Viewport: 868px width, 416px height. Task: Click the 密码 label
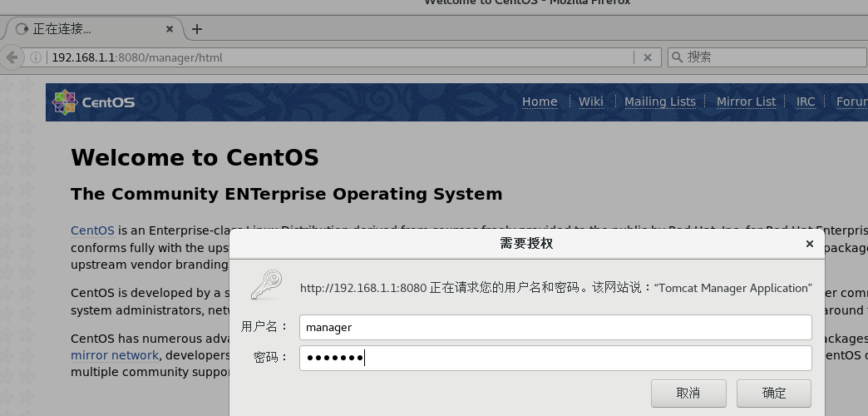[271, 357]
